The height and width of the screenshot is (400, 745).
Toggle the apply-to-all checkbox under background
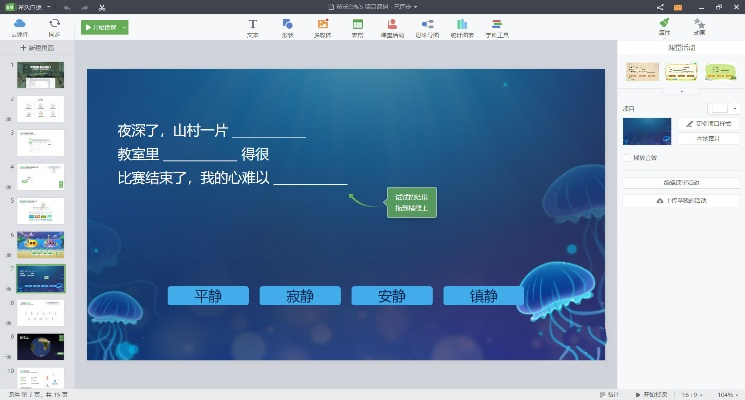(626, 157)
